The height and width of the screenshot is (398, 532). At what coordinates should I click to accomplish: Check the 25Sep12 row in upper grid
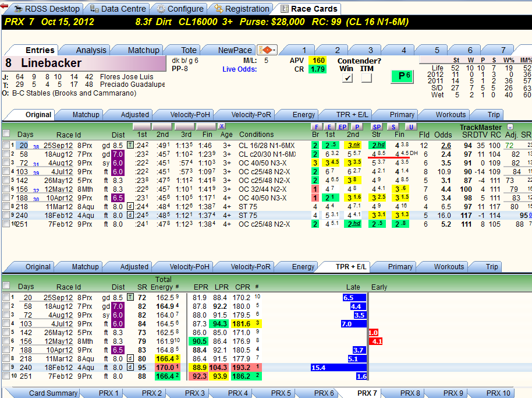coord(6,145)
